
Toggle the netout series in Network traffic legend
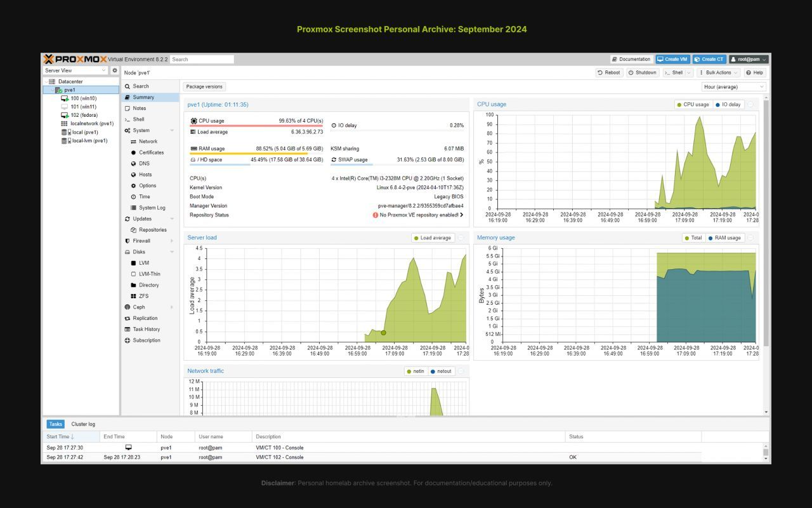click(441, 371)
